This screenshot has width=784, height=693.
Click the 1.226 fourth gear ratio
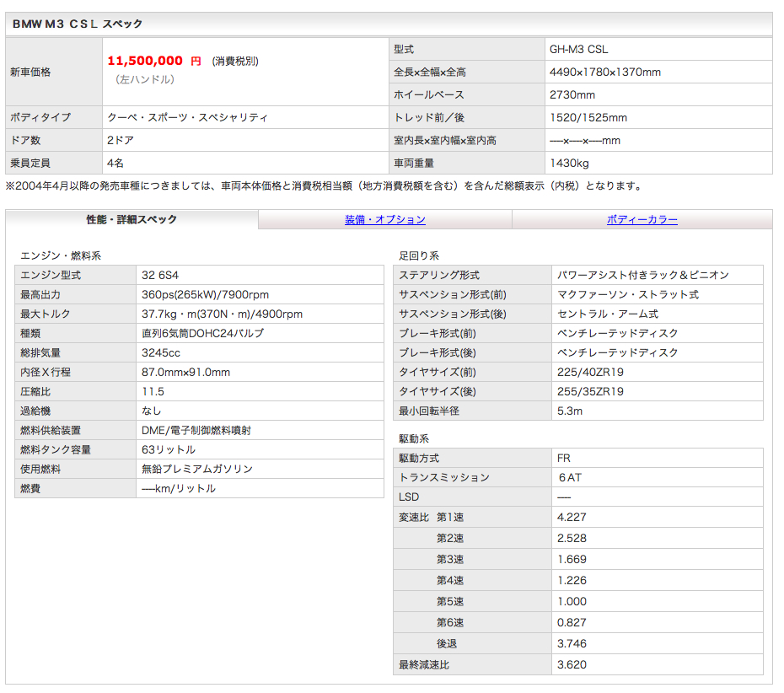[x=572, y=580]
